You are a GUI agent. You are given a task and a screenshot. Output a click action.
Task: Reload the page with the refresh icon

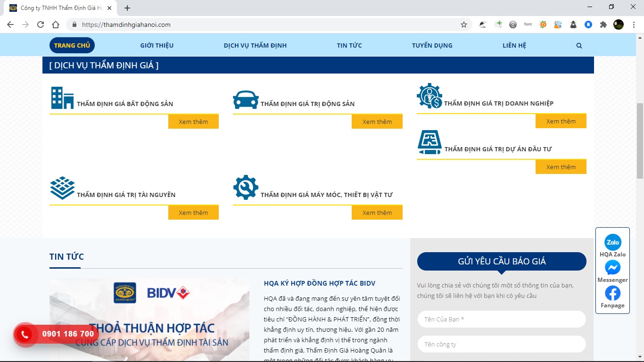pyautogui.click(x=41, y=25)
